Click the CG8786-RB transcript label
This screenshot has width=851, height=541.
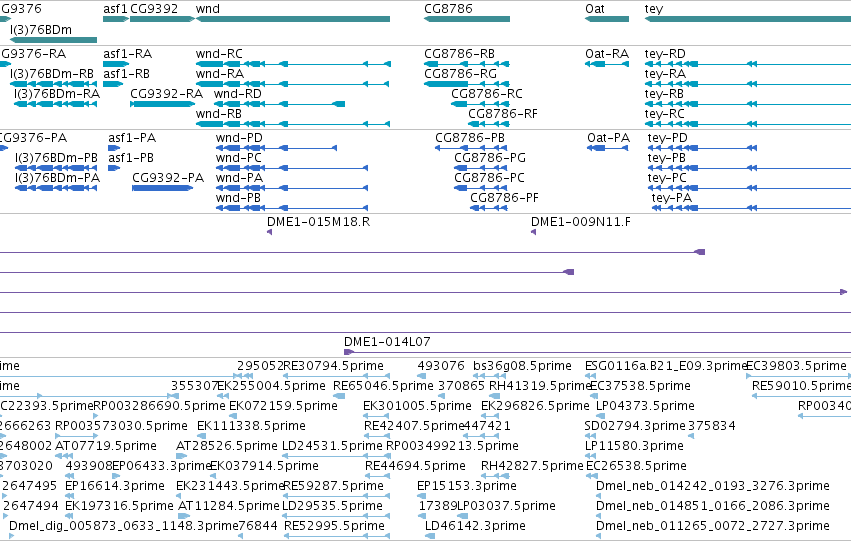[460, 54]
